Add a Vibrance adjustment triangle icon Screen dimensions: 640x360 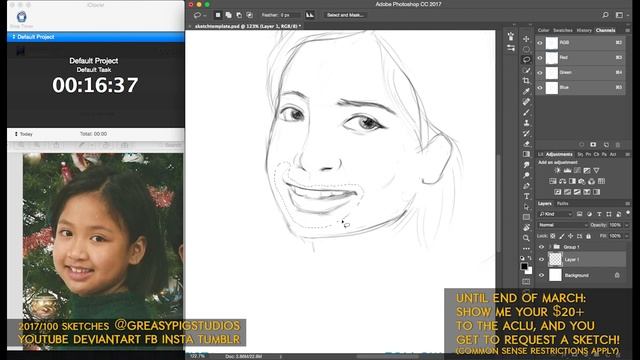[596, 170]
